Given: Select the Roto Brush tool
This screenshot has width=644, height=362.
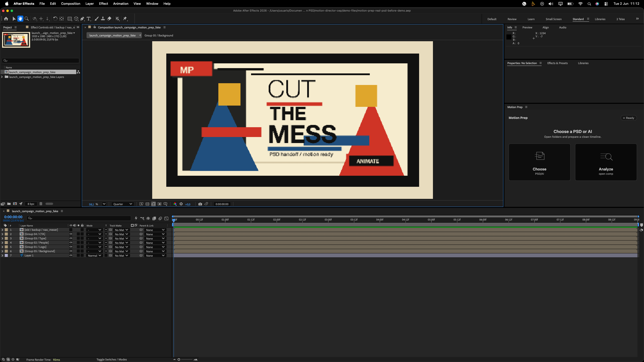Looking at the screenshot, I should [x=117, y=19].
